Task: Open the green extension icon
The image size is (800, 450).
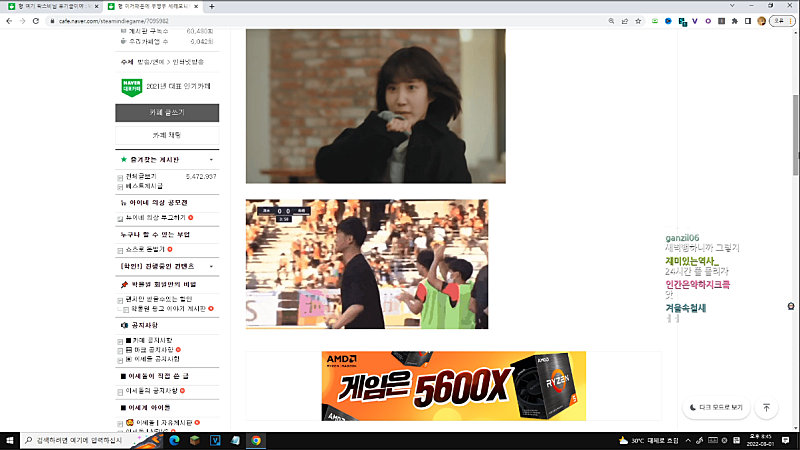Action: (655, 21)
